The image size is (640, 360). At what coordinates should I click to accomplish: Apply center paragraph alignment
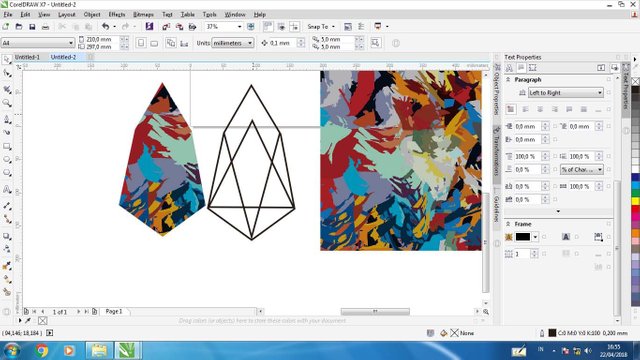(x=540, y=109)
